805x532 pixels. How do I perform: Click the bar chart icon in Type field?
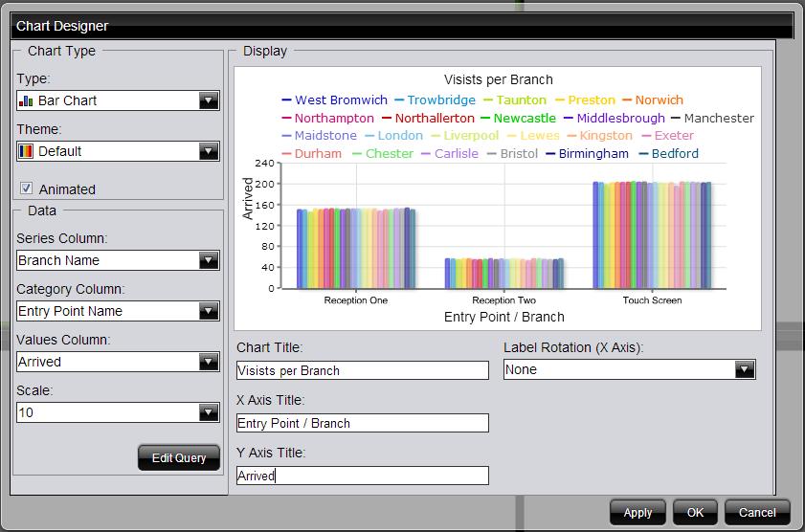[x=26, y=100]
